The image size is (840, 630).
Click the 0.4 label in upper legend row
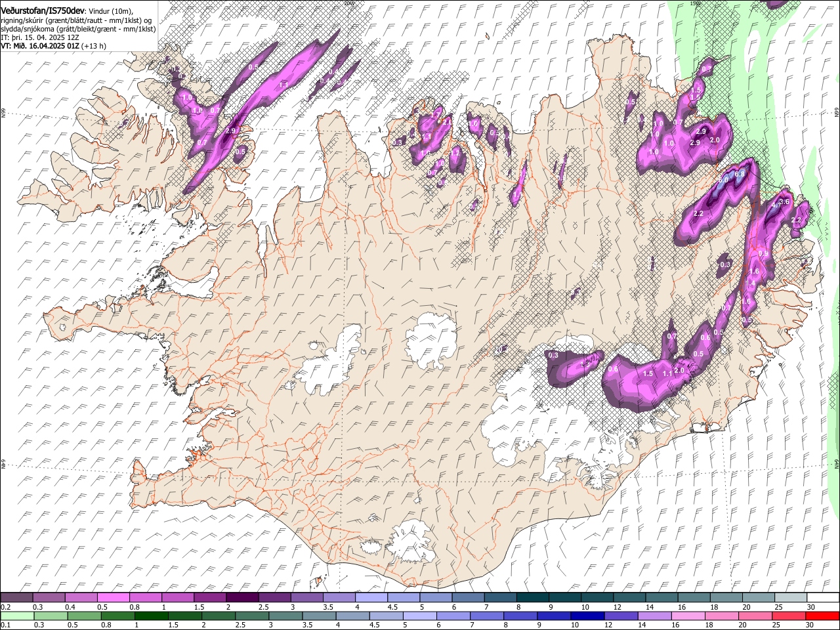click(70, 607)
